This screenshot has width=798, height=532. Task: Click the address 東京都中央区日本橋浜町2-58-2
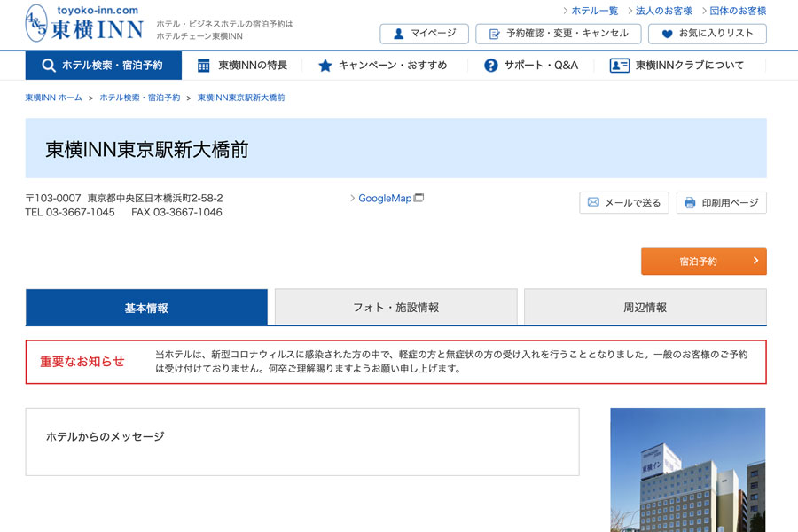tap(155, 198)
